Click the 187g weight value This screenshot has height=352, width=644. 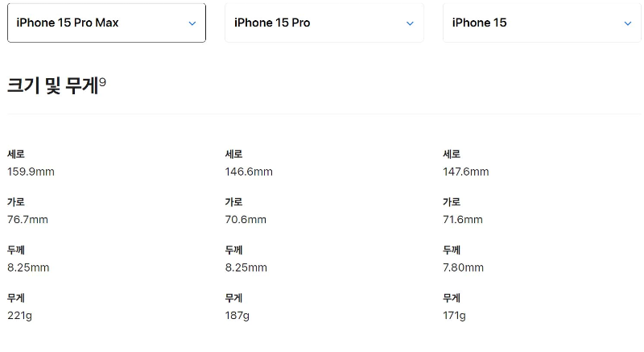[237, 316]
